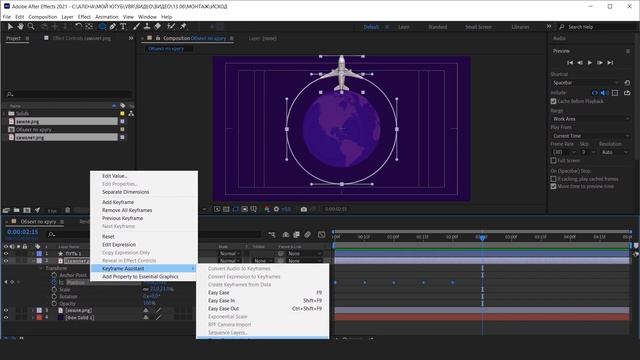
Task: Select the Ellipse shape tool
Action: click(x=102, y=27)
